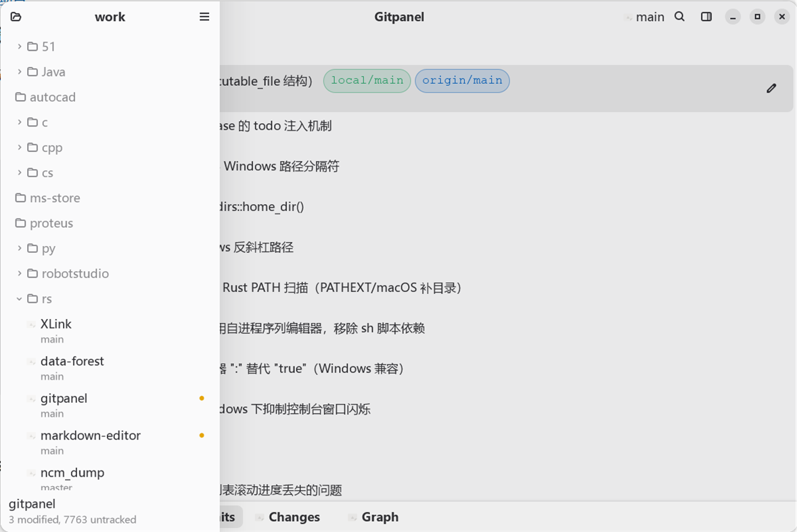Click the gitpanel status summary footer

pos(72,512)
